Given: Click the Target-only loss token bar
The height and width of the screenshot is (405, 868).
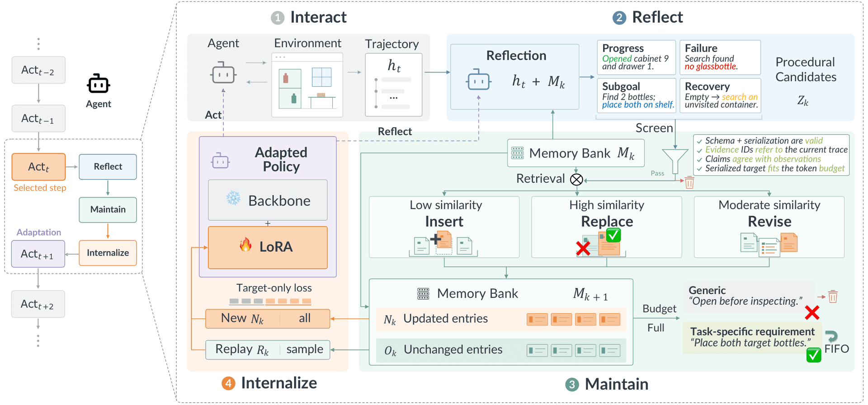Looking at the screenshot, I should (270, 301).
